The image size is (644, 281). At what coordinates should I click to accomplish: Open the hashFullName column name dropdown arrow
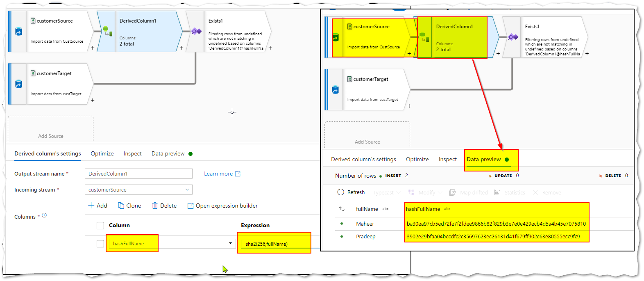coord(230,243)
